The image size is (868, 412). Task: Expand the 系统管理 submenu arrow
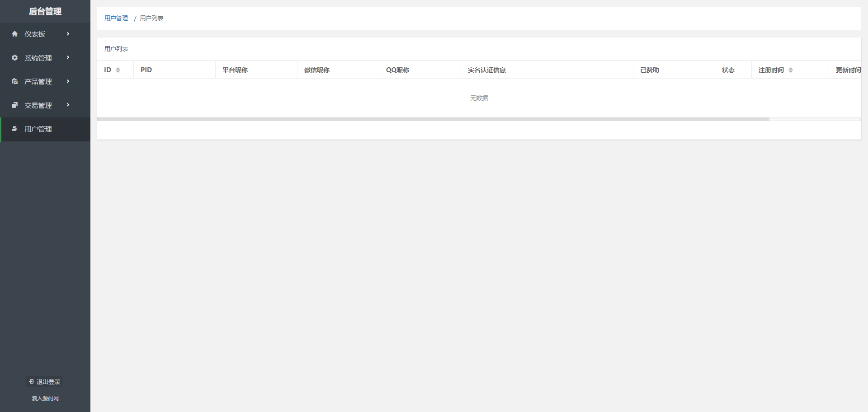coord(68,57)
